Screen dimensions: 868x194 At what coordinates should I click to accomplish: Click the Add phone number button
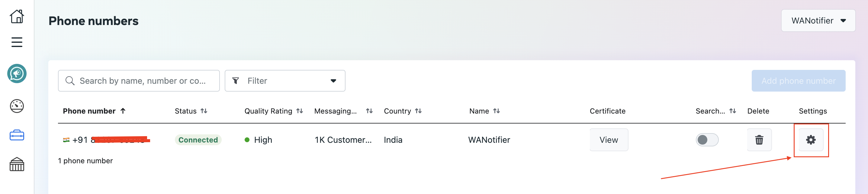click(x=798, y=81)
